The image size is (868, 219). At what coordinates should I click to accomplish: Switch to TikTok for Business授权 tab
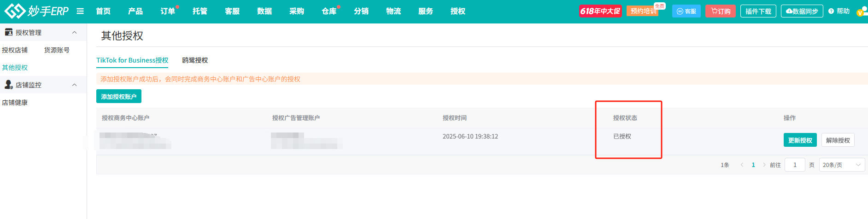pyautogui.click(x=132, y=60)
